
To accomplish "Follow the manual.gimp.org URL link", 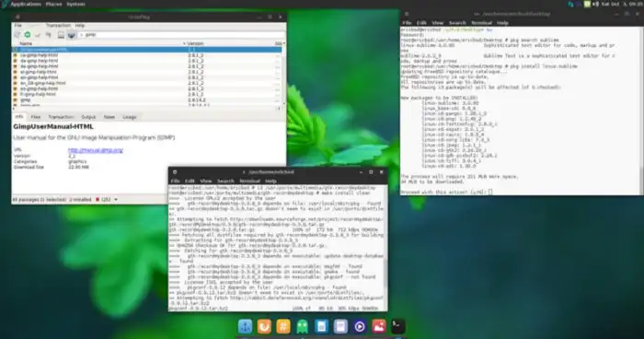I will [x=96, y=150].
